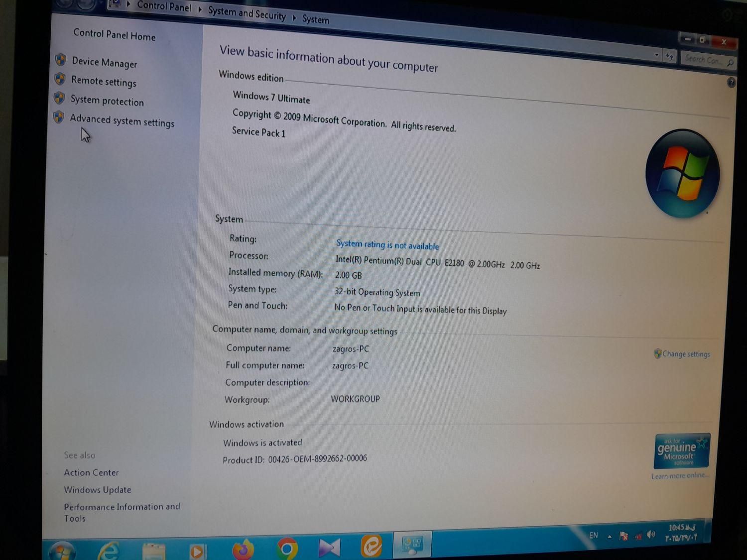The height and width of the screenshot is (560, 747).
Task: Click Control Panel in the breadcrumb
Action: tap(164, 6)
